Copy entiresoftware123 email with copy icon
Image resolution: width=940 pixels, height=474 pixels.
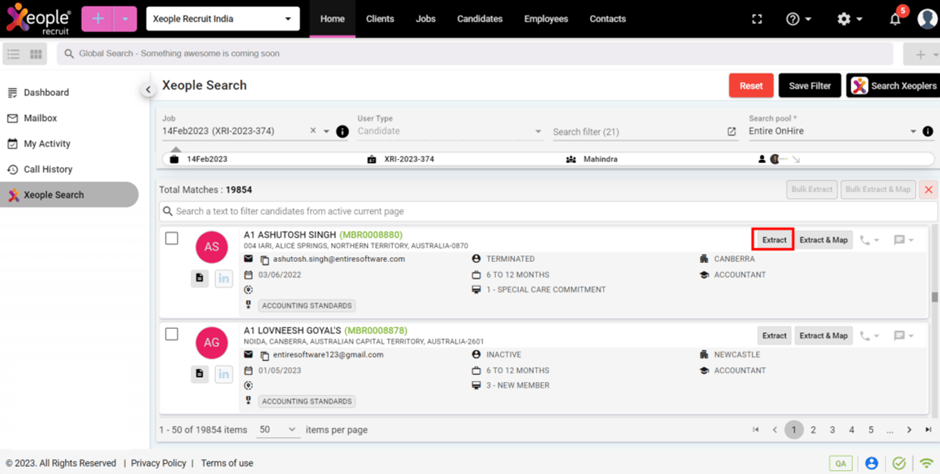(264, 355)
